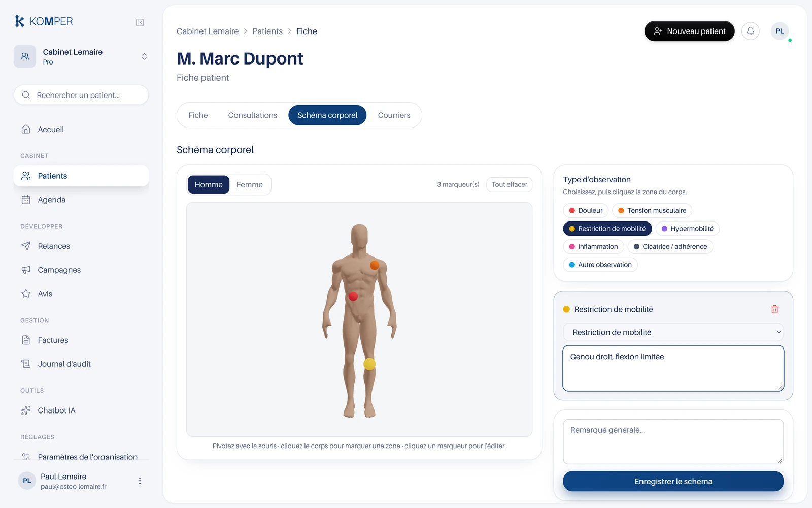Open Paramètres de l'organisation
Image resolution: width=812 pixels, height=508 pixels.
point(81,457)
